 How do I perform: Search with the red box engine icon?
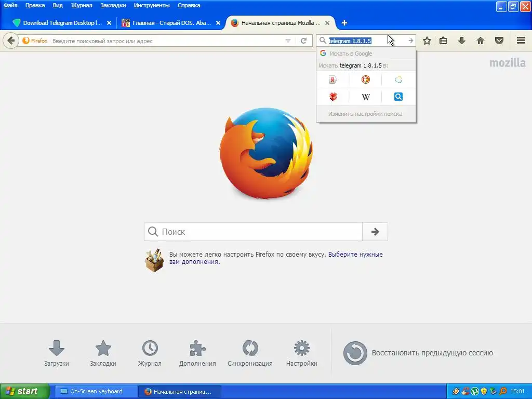332,97
